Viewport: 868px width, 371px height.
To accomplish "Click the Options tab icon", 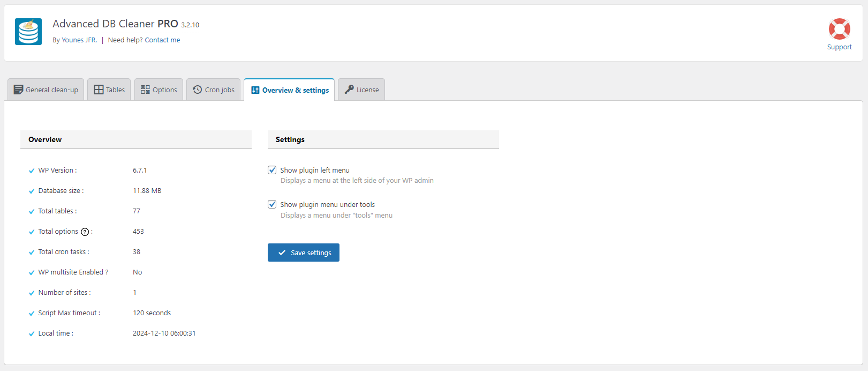I will (x=146, y=90).
